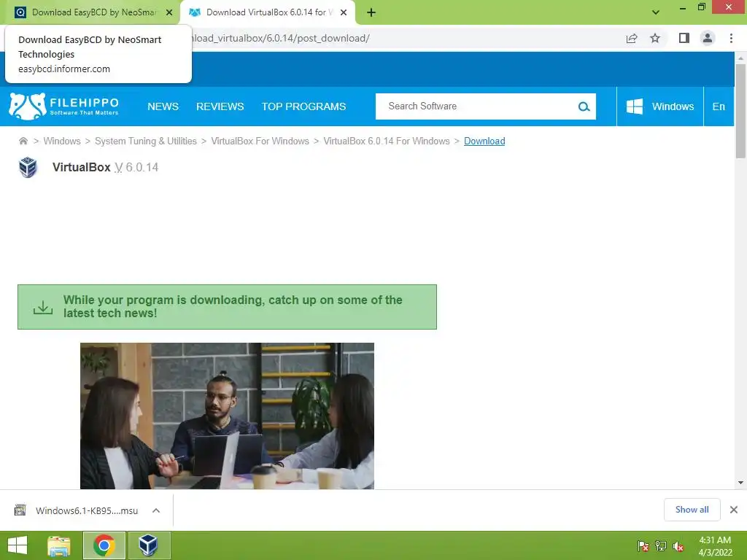Click the address bar URL text

281,38
